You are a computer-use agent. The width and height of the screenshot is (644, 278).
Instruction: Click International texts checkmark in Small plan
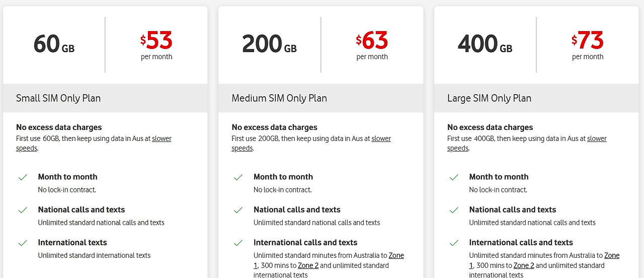pos(23,243)
